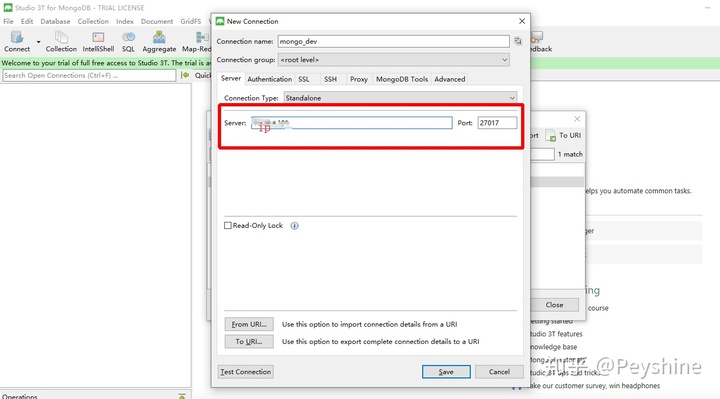Image resolution: width=720 pixels, height=399 pixels.
Task: Enable the Read-Only Lock checkbox
Action: [x=228, y=225]
